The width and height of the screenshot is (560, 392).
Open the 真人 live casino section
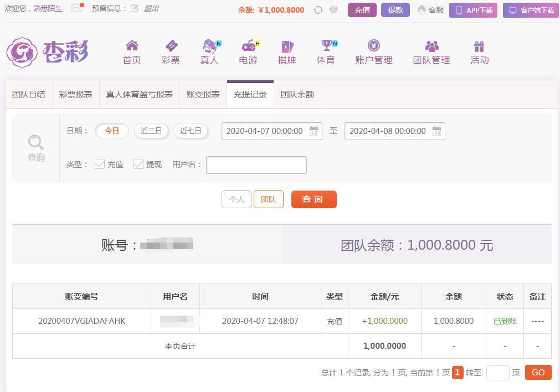pos(209,53)
